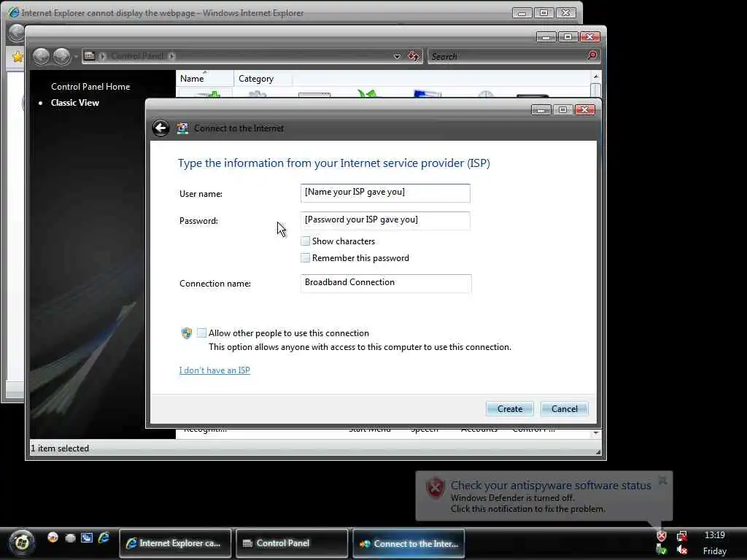The height and width of the screenshot is (560, 747).
Task: Open recent pages dropdown beside forward button
Action: point(76,57)
